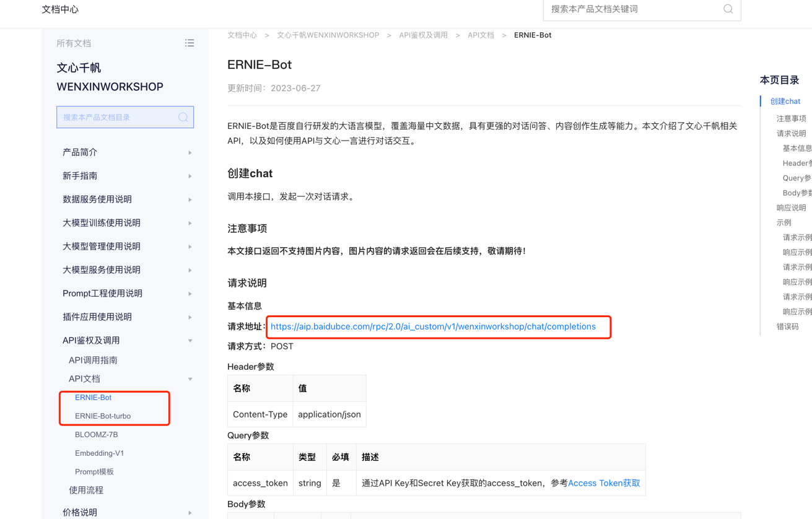Viewport: 812px width, 519px height.
Task: Jump to 基本信息 in page outline
Action: pyautogui.click(x=797, y=149)
